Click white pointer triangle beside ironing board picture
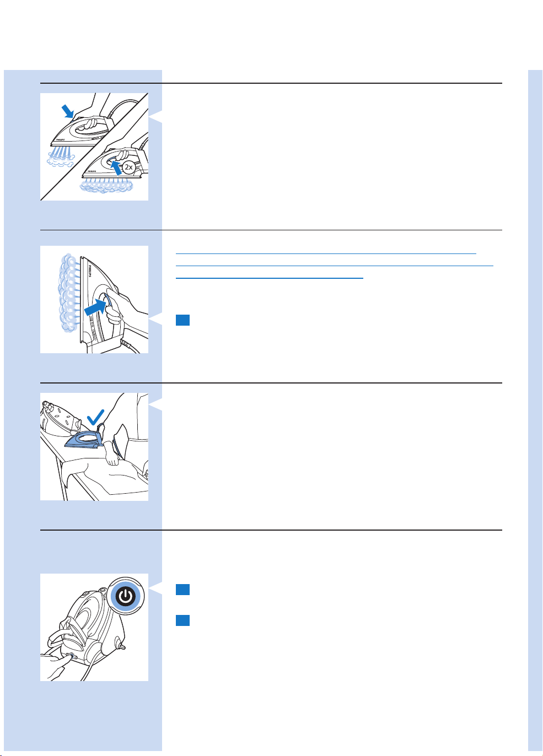The height and width of the screenshot is (756, 543). (155, 403)
